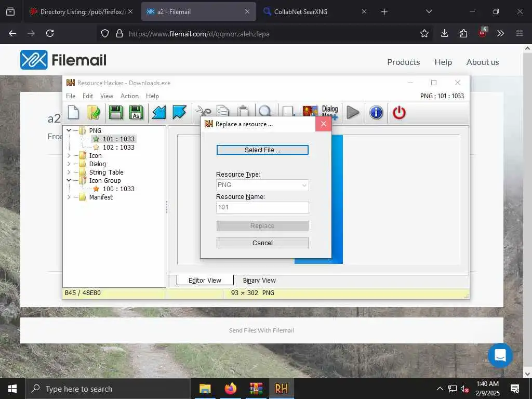Open the Windows notification center icon
Screen dimensions: 532x399
tap(515, 389)
